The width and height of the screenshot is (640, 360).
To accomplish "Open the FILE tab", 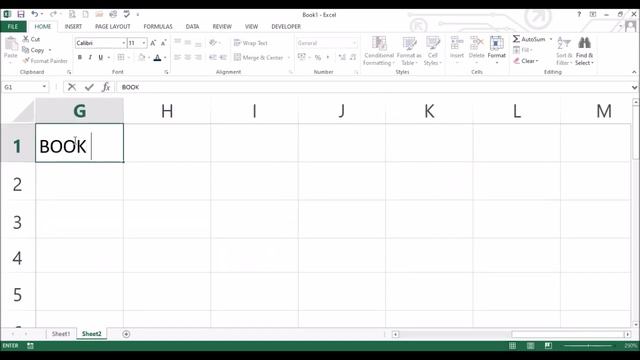I will point(13,27).
